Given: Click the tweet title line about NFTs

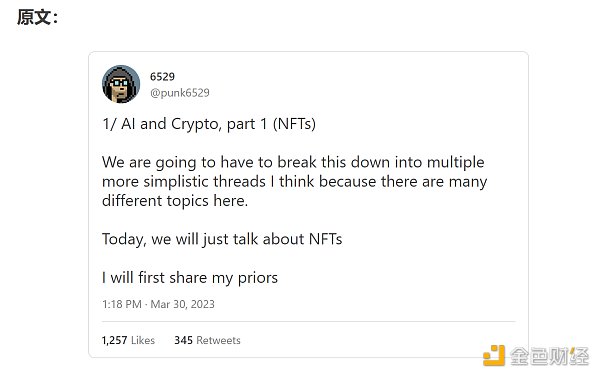Looking at the screenshot, I should (209, 124).
